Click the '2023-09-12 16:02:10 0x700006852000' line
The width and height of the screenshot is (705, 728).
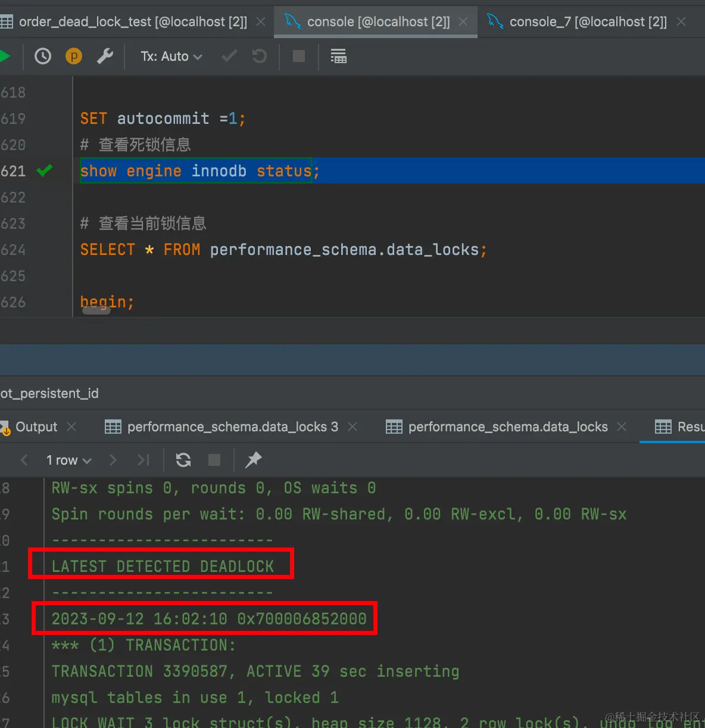pos(209,619)
